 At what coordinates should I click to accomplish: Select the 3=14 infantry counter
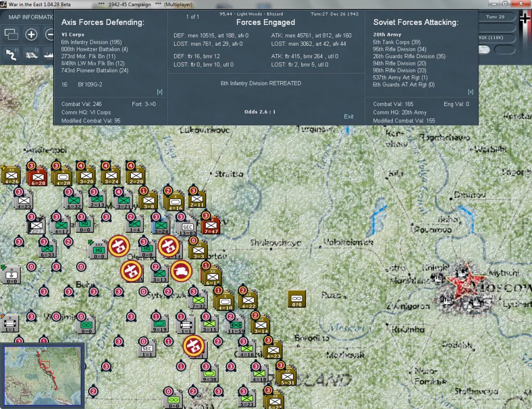coord(261,325)
